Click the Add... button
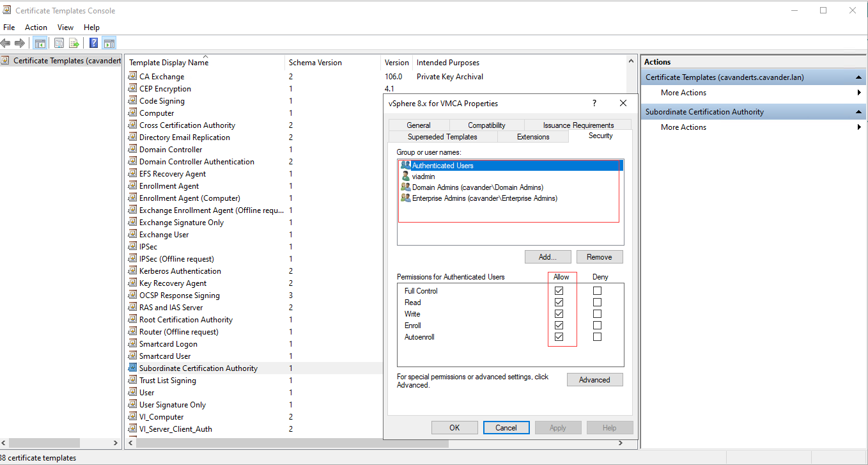 coord(548,257)
